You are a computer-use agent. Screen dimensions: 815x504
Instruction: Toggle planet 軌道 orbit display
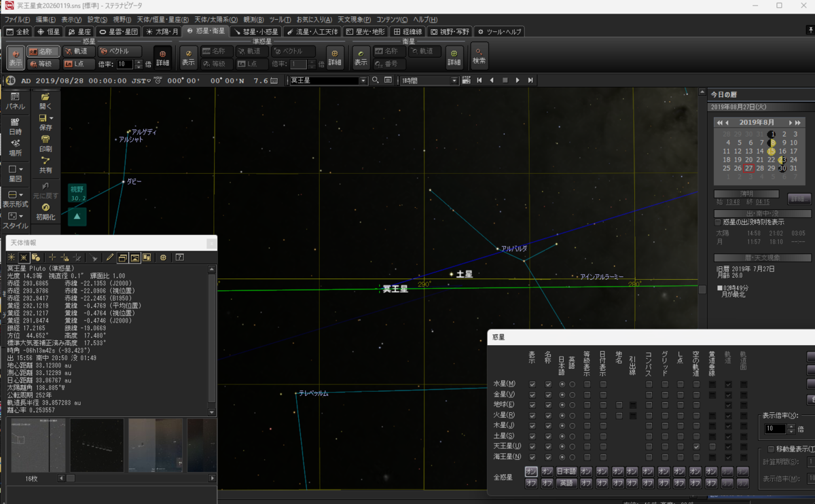point(77,52)
